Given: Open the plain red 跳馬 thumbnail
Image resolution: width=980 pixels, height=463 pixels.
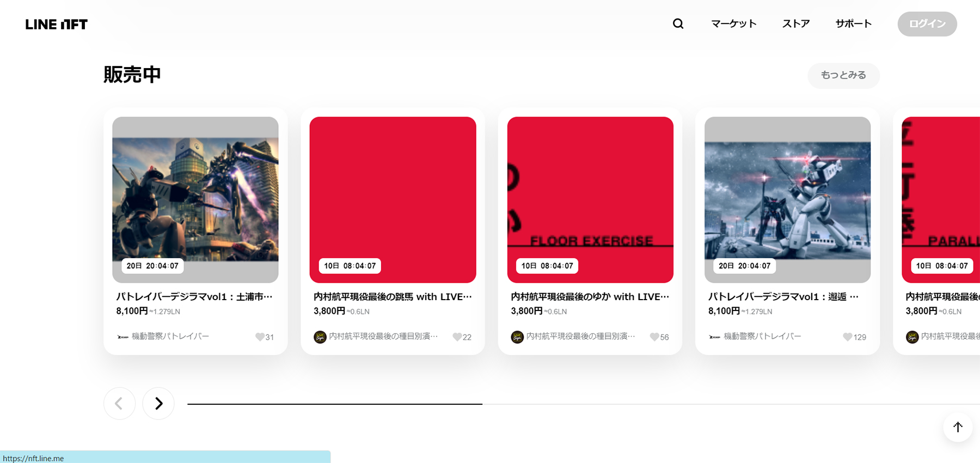Looking at the screenshot, I should pos(393,199).
